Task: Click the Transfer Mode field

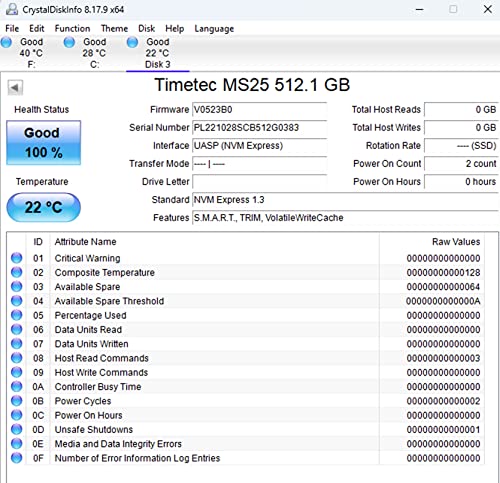Action: tap(259, 164)
